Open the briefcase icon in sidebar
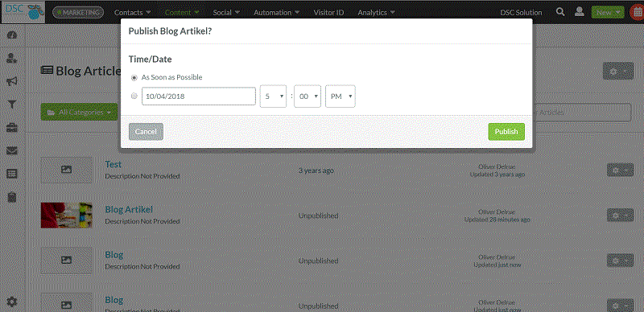Screen dimensions: 644x312 coord(12,128)
